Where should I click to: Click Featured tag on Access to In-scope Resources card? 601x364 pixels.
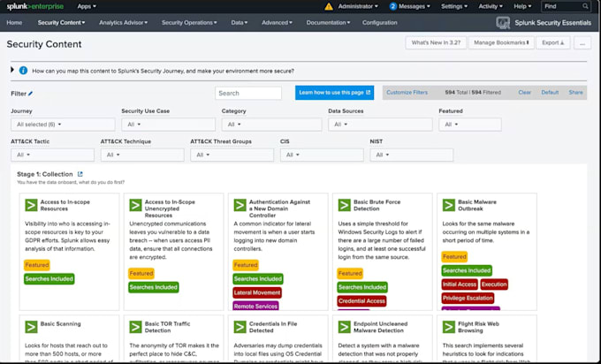[x=37, y=265]
